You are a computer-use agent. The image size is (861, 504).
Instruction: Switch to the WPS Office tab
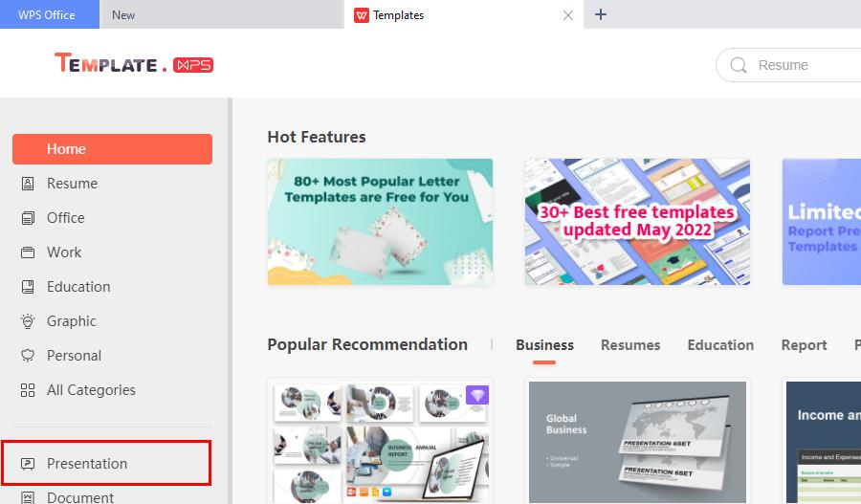[x=50, y=14]
